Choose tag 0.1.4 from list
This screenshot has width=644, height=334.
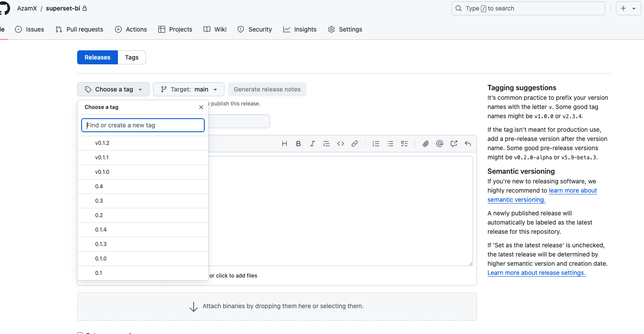pos(101,230)
